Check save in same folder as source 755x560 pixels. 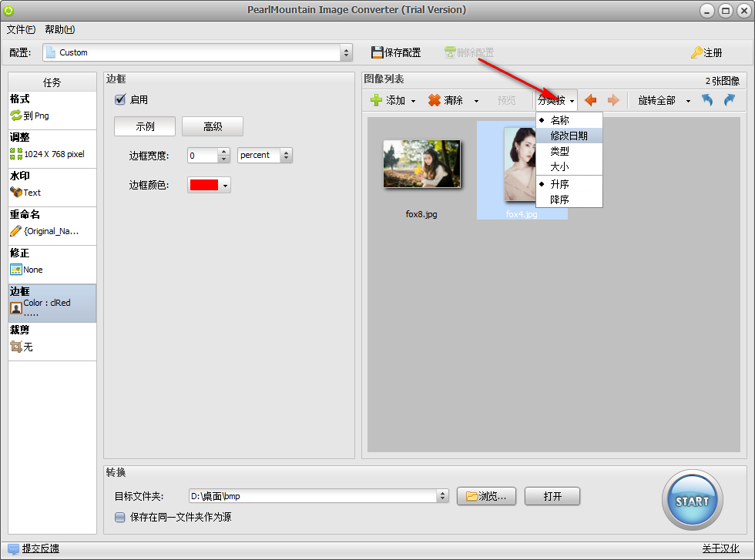pyautogui.click(x=120, y=517)
